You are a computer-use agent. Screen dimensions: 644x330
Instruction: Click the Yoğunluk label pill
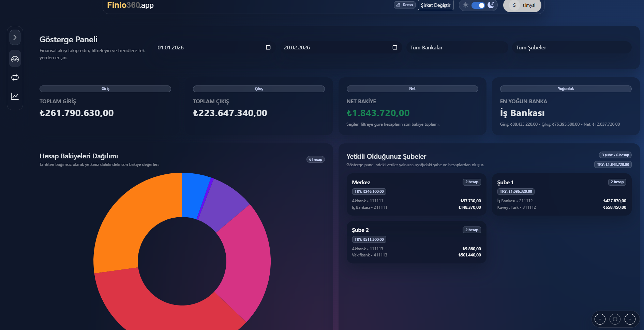click(566, 89)
